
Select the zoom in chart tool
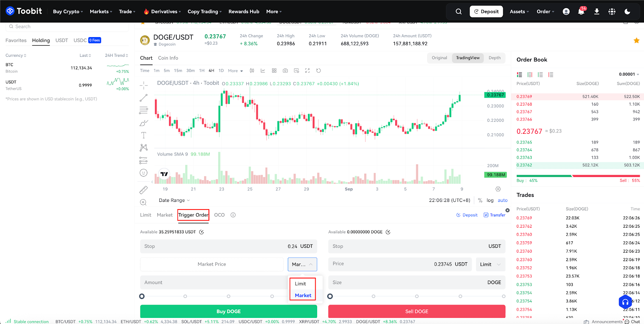pos(144,202)
